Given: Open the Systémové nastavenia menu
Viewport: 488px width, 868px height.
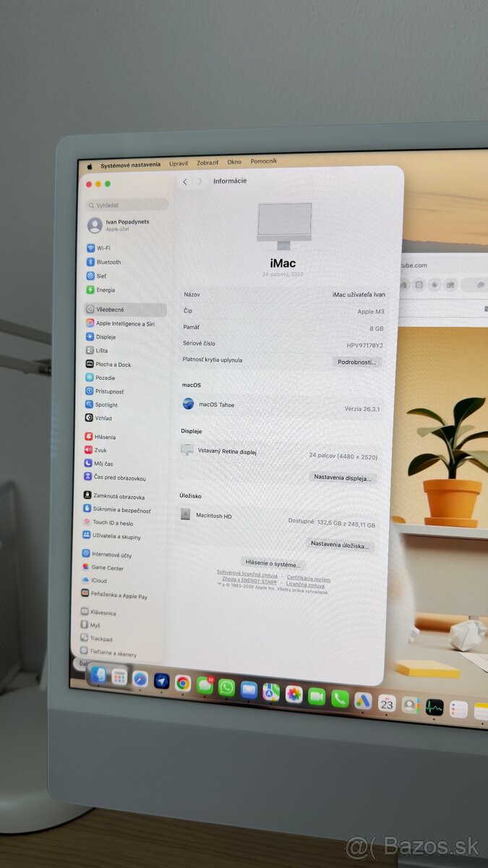Looking at the screenshot, I should click(x=130, y=165).
